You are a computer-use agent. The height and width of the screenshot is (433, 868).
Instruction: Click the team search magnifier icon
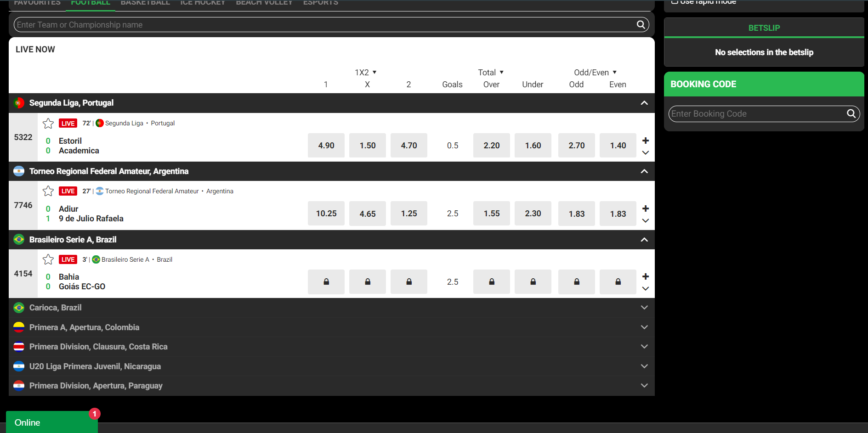tap(641, 25)
